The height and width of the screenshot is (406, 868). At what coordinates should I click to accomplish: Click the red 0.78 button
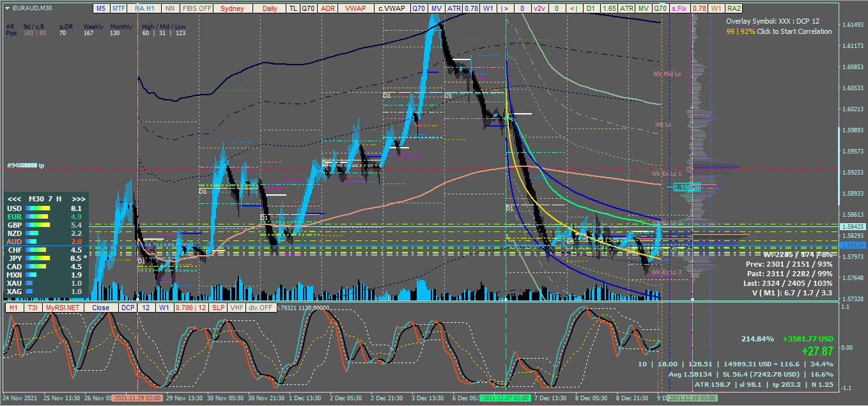(x=700, y=8)
